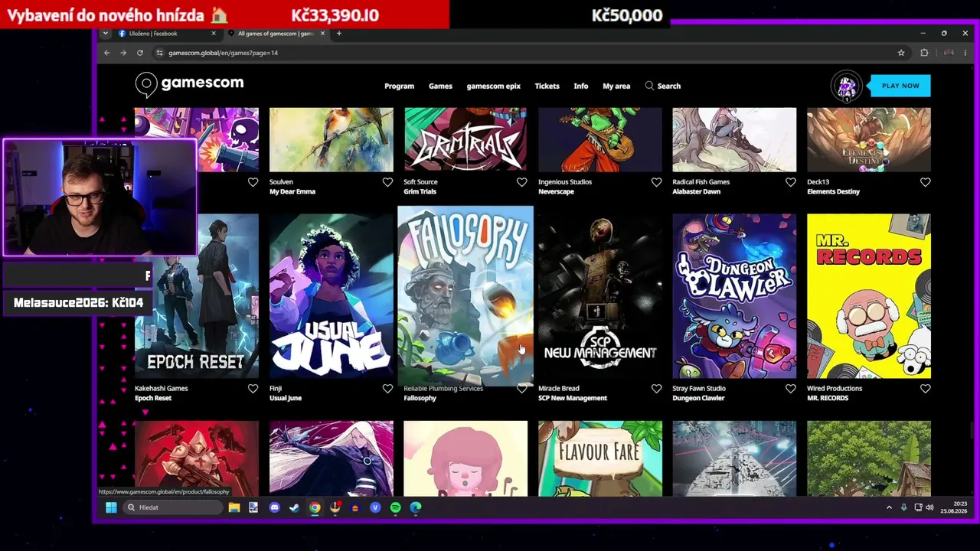The height and width of the screenshot is (551, 980).
Task: Open the taskbar clock showing 20:23
Action: click(953, 507)
